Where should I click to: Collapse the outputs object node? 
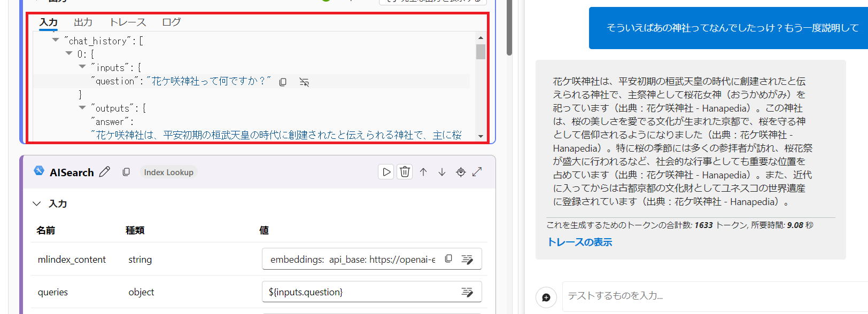pos(82,107)
